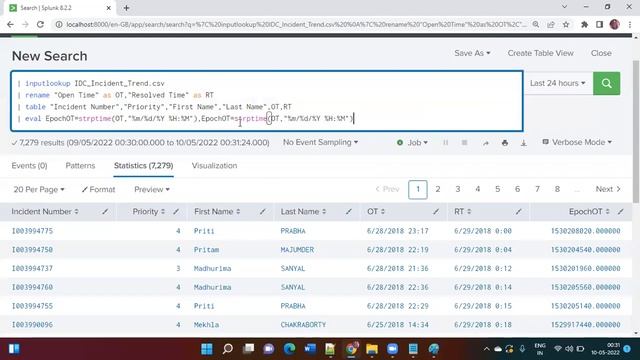Print the search results
The width and height of the screenshot is (640, 360).
tap(505, 143)
